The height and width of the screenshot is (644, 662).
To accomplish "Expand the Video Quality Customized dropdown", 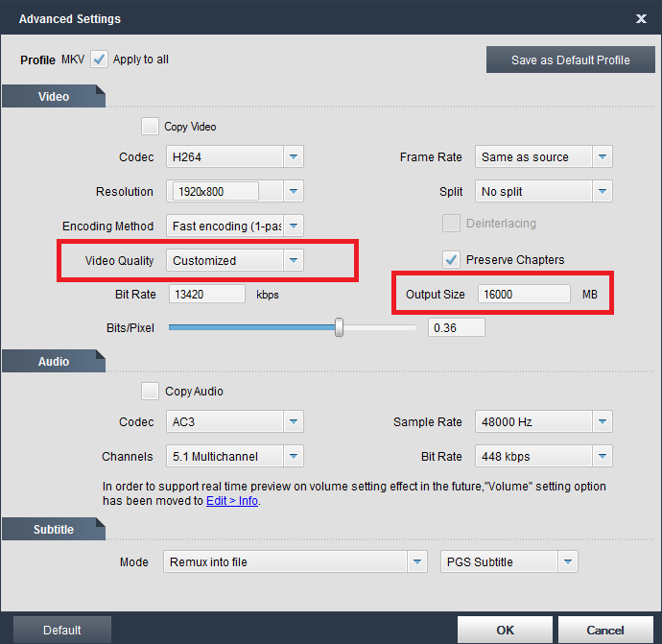I will click(294, 260).
